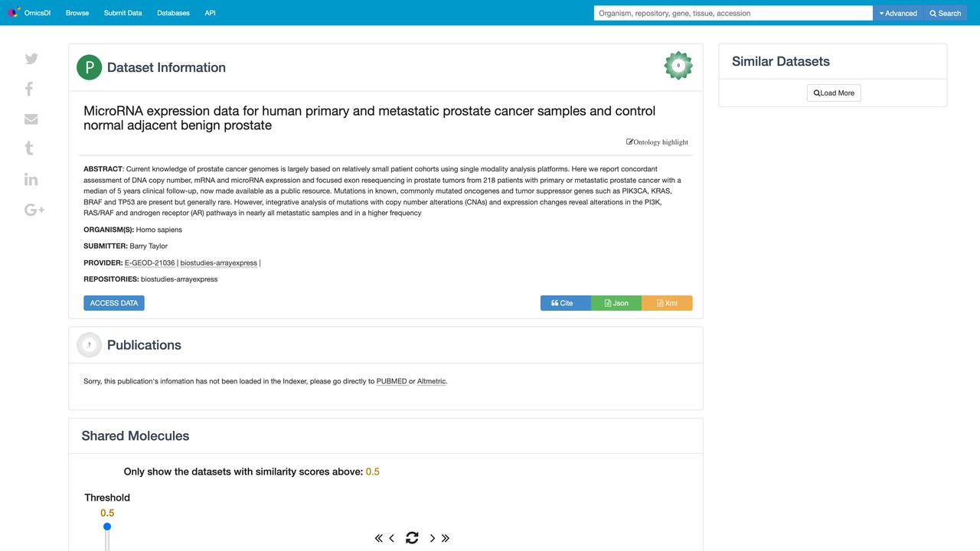Share via LinkedIn sidebar icon
The height and width of the screenshot is (551, 980).
(31, 179)
